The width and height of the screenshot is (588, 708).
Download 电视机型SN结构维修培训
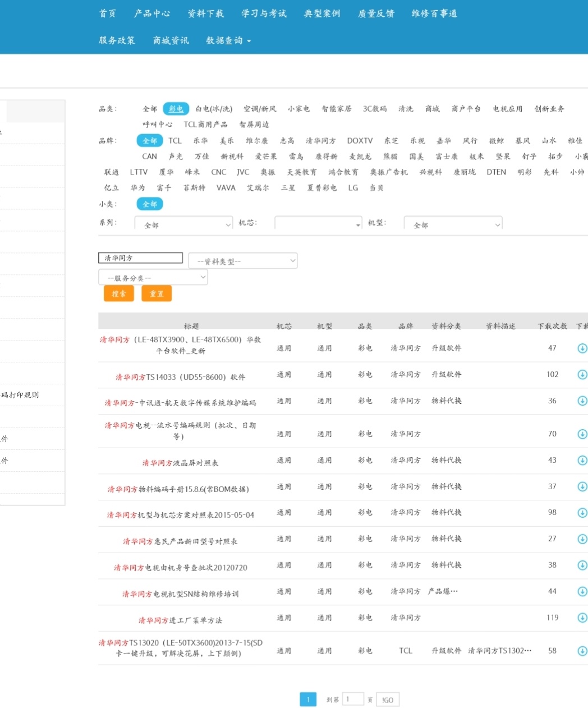(x=582, y=592)
